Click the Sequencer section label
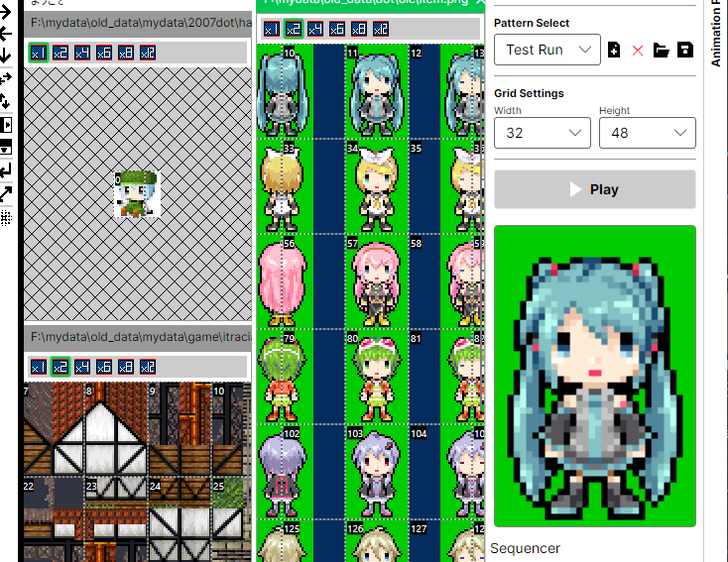This screenshot has height=562, width=728. (525, 548)
